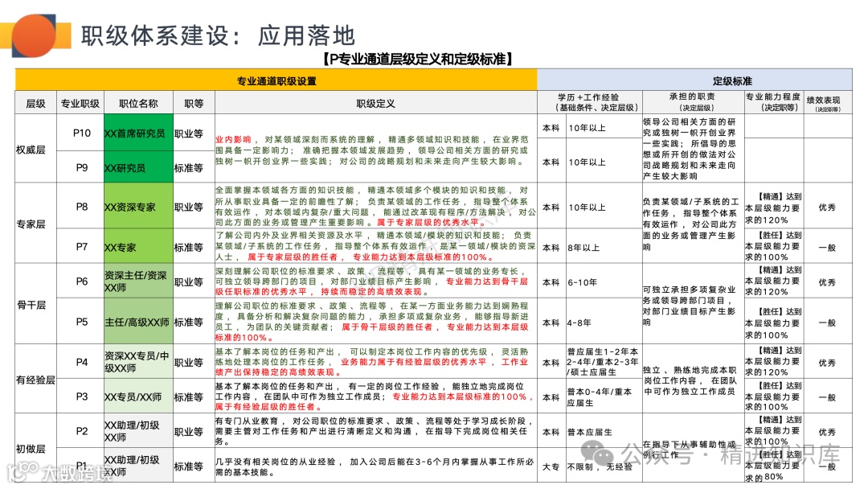Screen dimensions: 868x489
Task: Click the 6-10年 experience cell
Action: click(x=604, y=281)
